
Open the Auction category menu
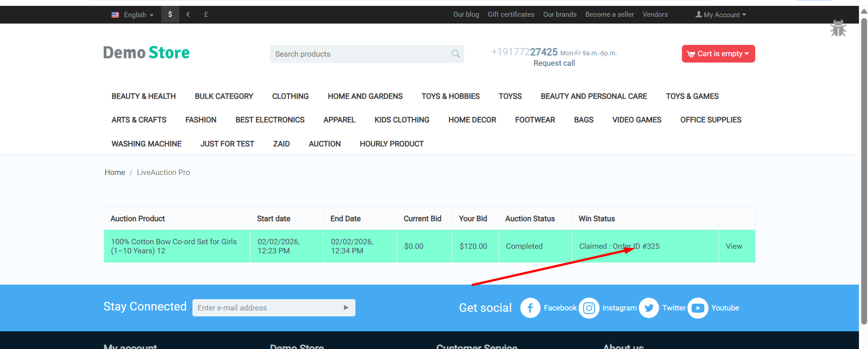point(325,144)
